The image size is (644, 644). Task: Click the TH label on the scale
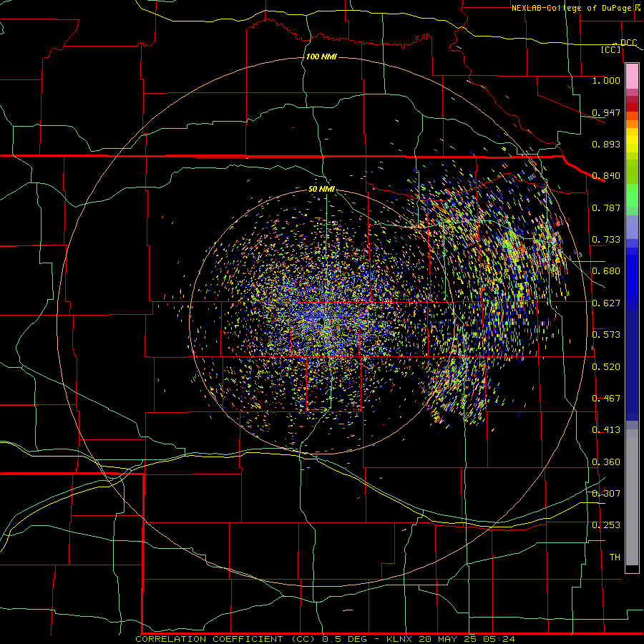coord(615,557)
